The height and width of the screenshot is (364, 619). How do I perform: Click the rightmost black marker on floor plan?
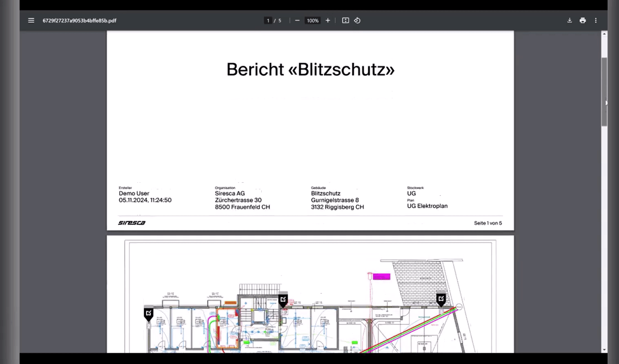tap(441, 299)
